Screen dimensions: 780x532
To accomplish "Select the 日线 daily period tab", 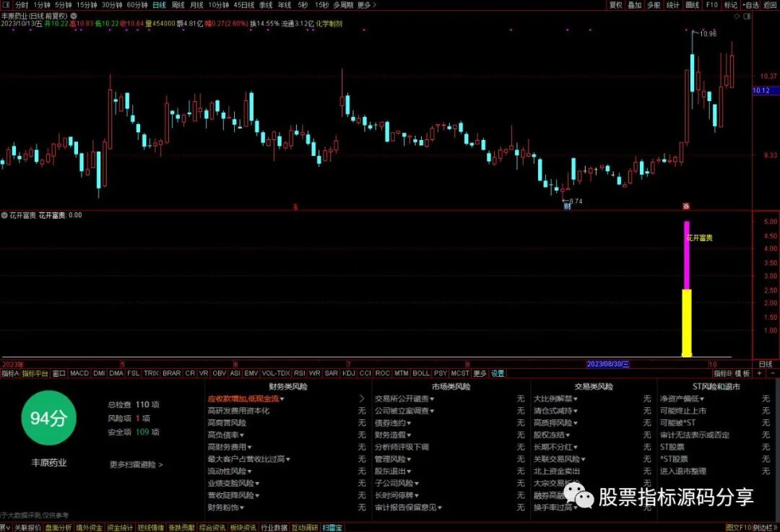I will [x=159, y=5].
